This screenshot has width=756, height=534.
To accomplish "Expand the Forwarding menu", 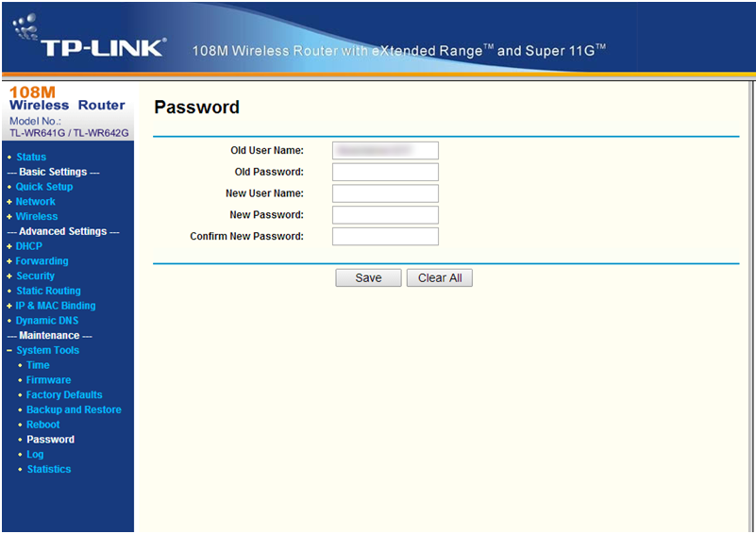I will (x=42, y=261).
